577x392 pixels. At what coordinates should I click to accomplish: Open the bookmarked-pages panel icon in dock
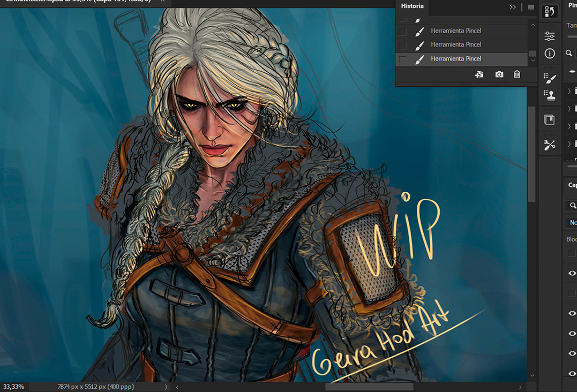point(549,120)
